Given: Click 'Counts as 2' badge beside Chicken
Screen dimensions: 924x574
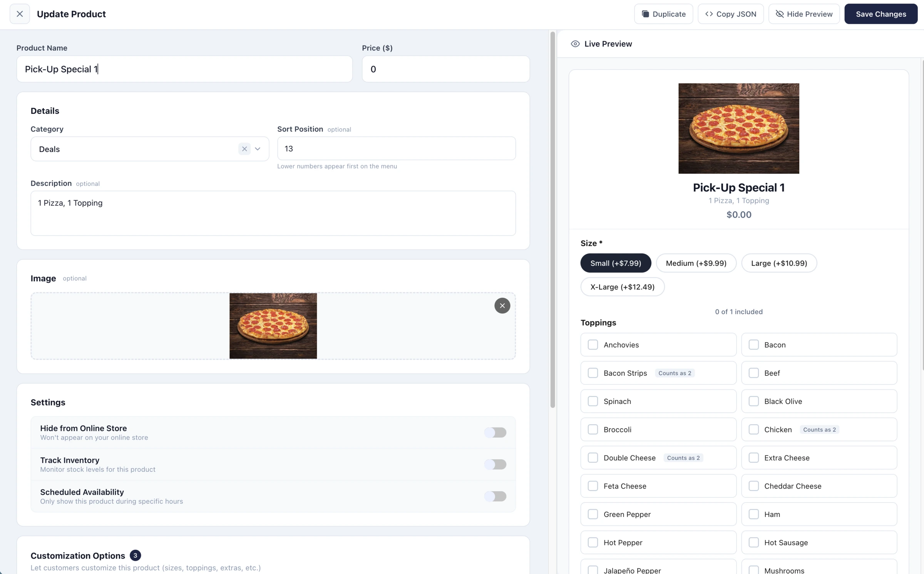Looking at the screenshot, I should point(819,430).
